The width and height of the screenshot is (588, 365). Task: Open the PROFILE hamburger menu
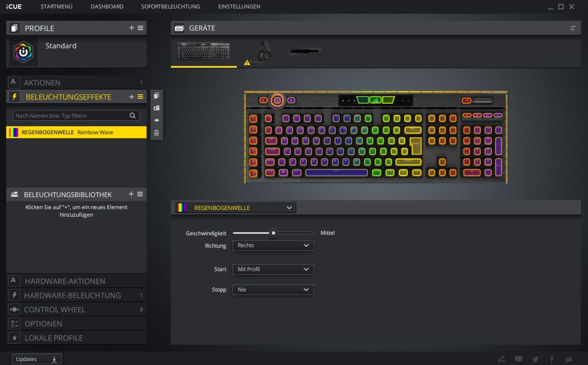coord(140,28)
